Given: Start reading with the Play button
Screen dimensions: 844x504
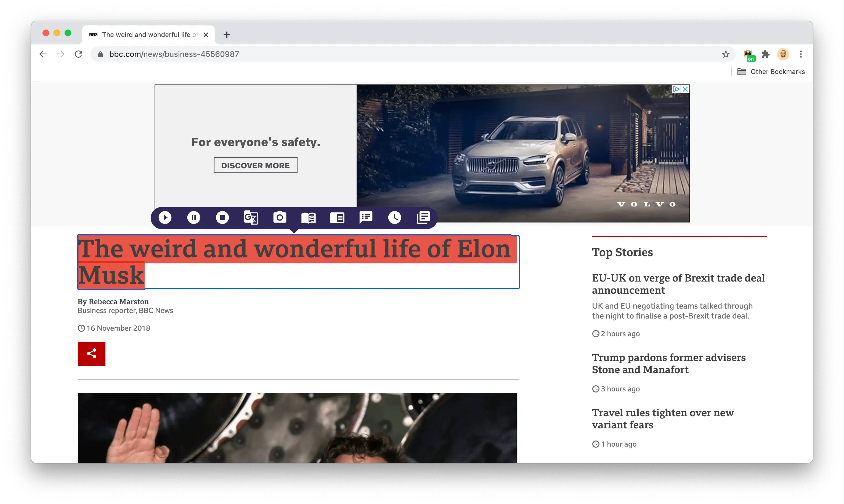Looking at the screenshot, I should (165, 217).
